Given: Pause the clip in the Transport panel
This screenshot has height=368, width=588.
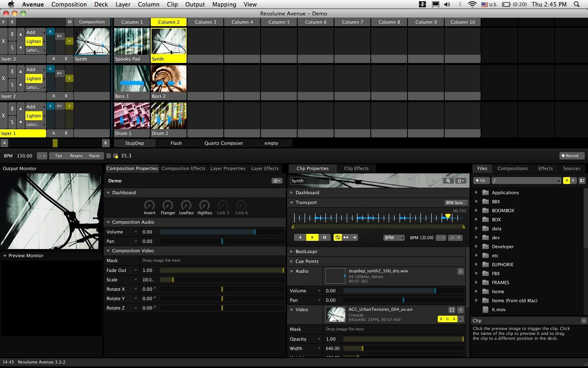Looking at the screenshot, I should tap(324, 237).
